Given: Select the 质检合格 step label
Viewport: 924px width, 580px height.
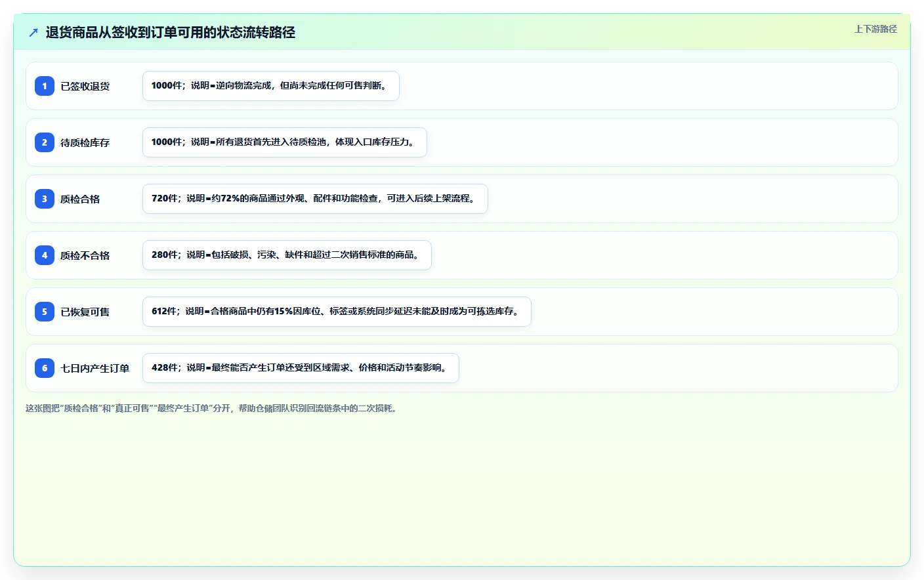Looking at the screenshot, I should point(80,199).
